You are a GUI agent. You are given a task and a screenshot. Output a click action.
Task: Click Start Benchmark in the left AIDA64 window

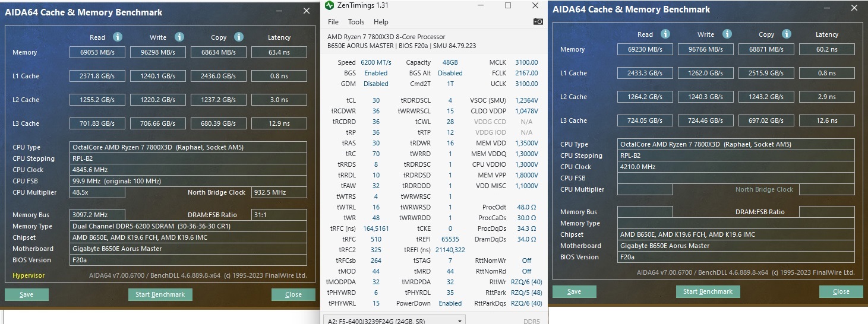click(160, 294)
